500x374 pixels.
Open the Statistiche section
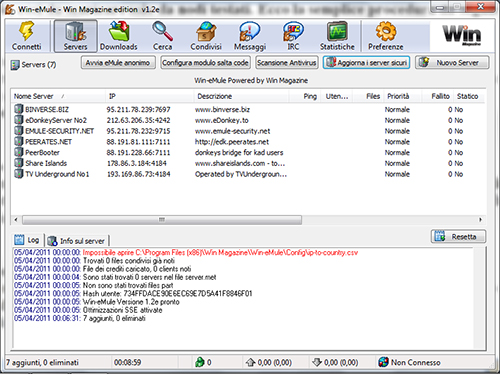[x=337, y=36]
